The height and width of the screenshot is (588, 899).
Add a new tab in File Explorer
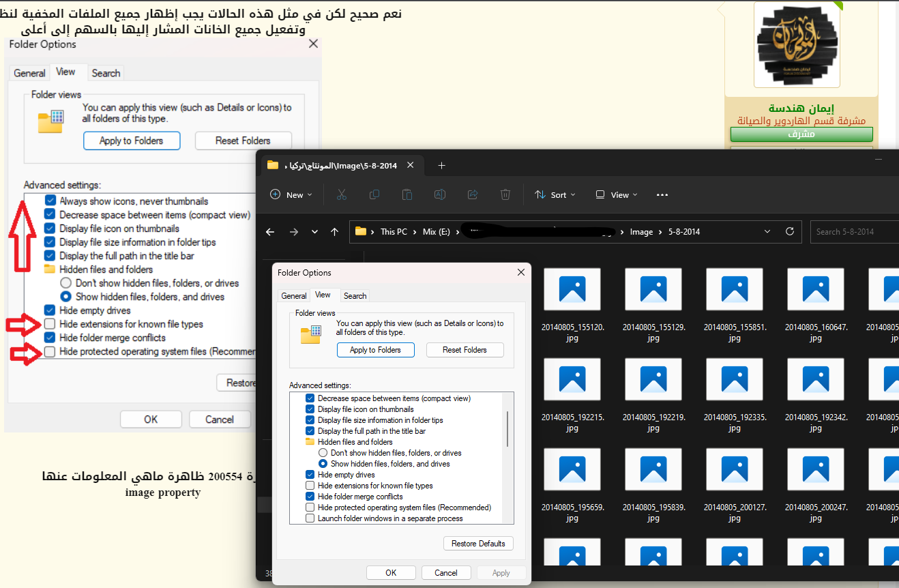pyautogui.click(x=441, y=165)
